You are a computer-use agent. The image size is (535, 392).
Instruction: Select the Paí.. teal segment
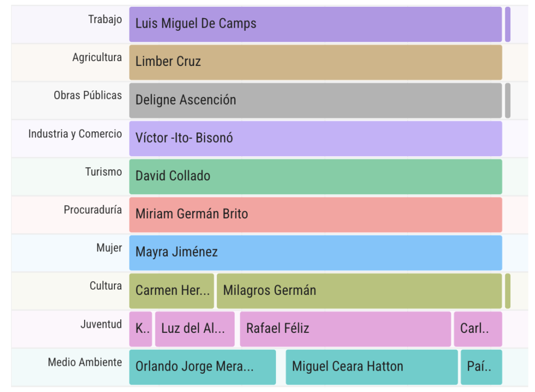481,367
